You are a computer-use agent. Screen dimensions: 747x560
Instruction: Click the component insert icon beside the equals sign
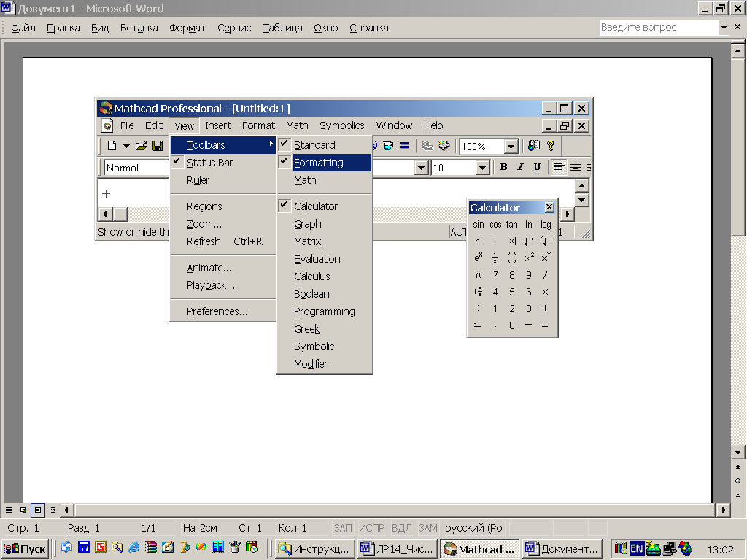pyautogui.click(x=388, y=146)
